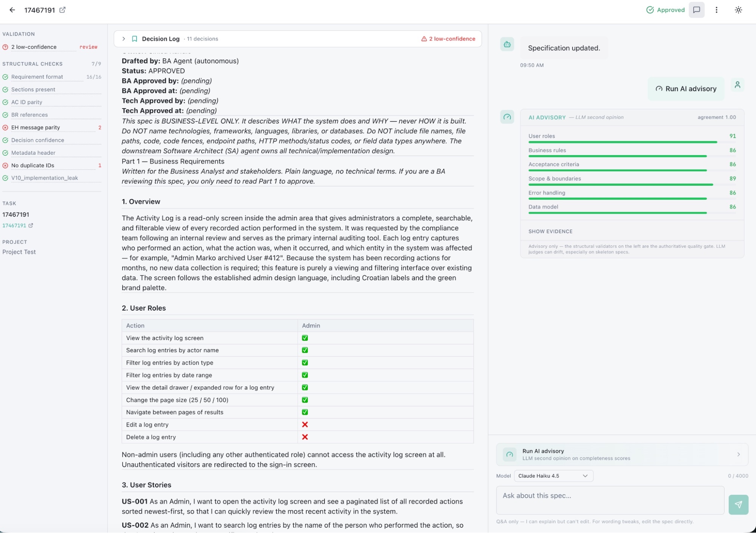Switch theme with the sun icon
Viewport: 756px width, 533px height.
[738, 10]
